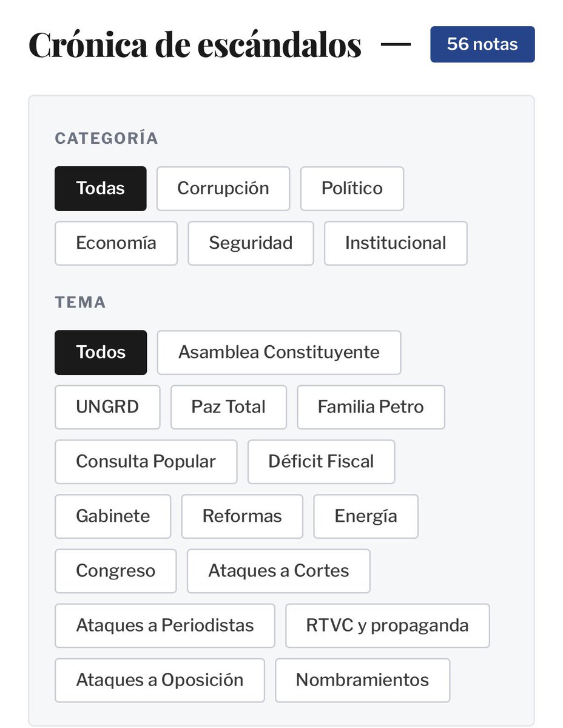The height and width of the screenshot is (728, 563).
Task: Filter by Energía topic
Action: [366, 516]
